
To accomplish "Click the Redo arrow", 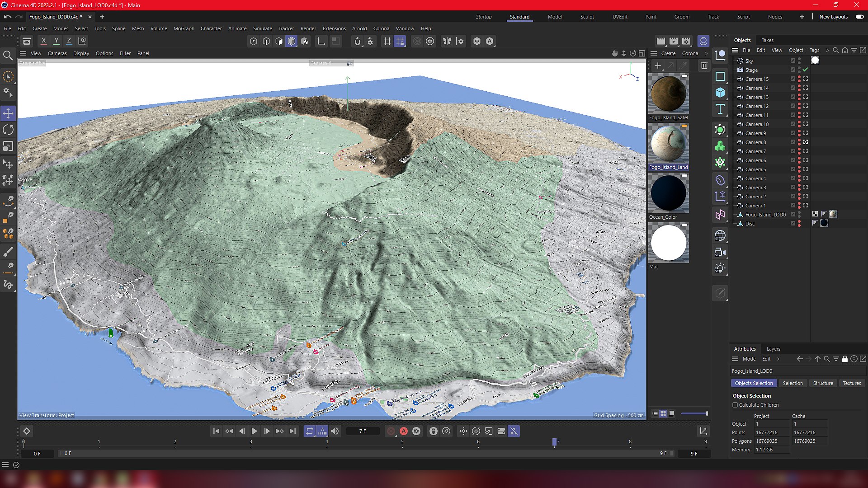I will pos(19,17).
